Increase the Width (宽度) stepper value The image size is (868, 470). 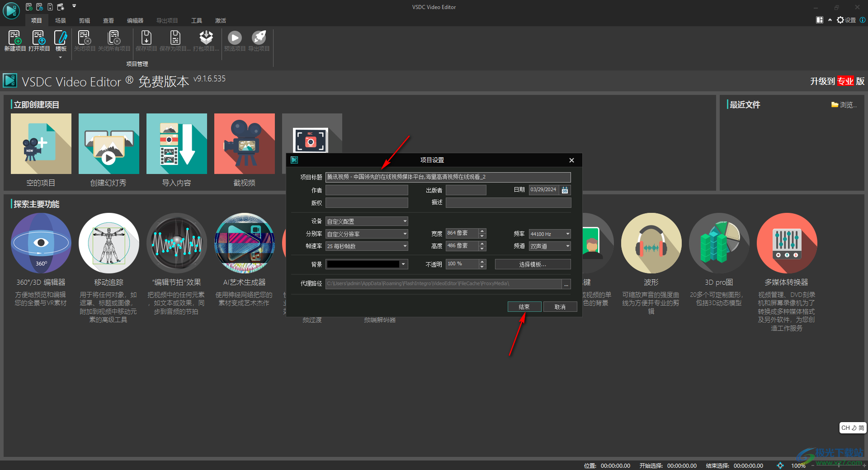tap(482, 231)
